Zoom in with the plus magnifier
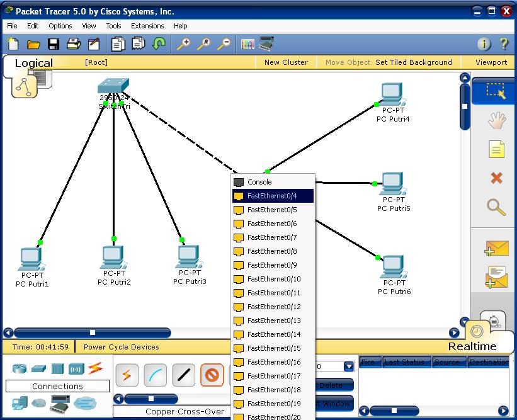Image resolution: width=517 pixels, height=420 pixels. pos(184,44)
